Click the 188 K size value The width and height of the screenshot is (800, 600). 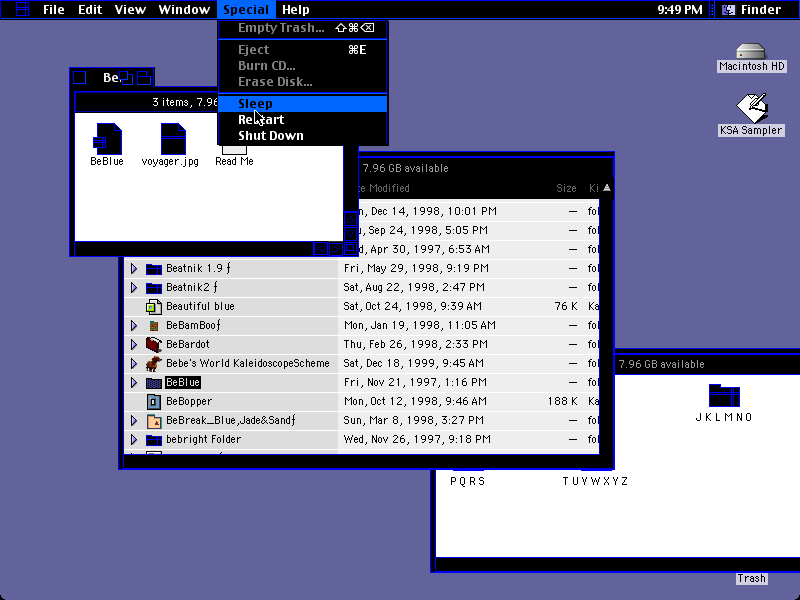[x=563, y=402]
